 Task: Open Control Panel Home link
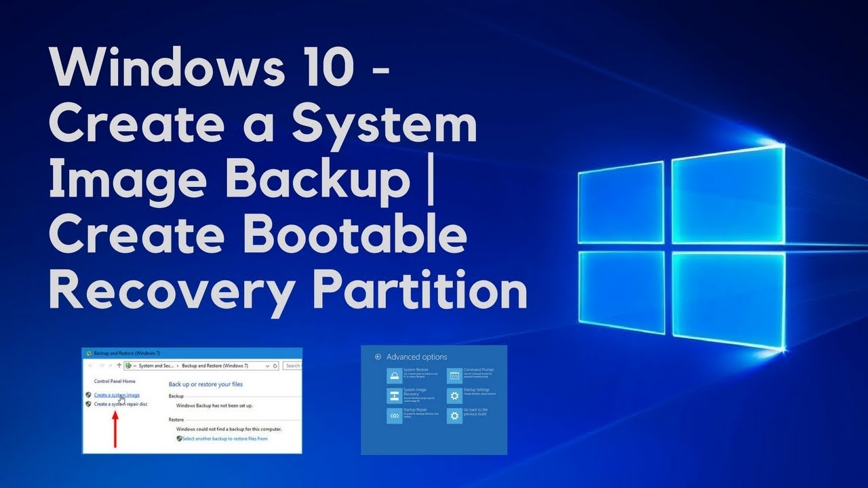(x=115, y=382)
